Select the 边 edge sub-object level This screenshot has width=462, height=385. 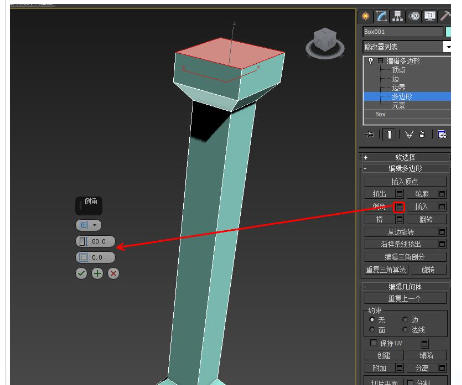(x=395, y=79)
